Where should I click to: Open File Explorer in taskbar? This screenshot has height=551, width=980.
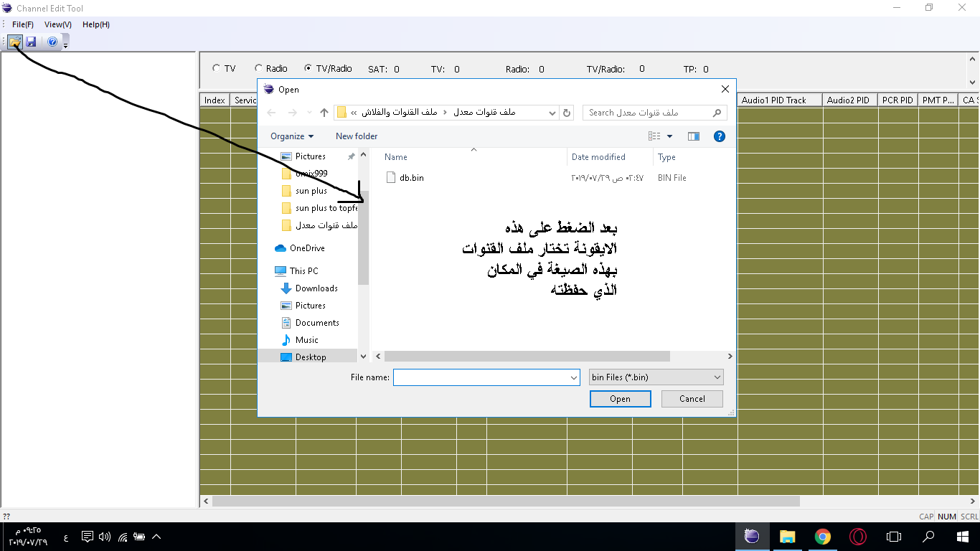click(787, 536)
